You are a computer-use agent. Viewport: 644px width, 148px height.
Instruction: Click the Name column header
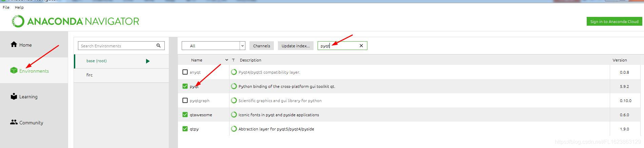tap(197, 60)
